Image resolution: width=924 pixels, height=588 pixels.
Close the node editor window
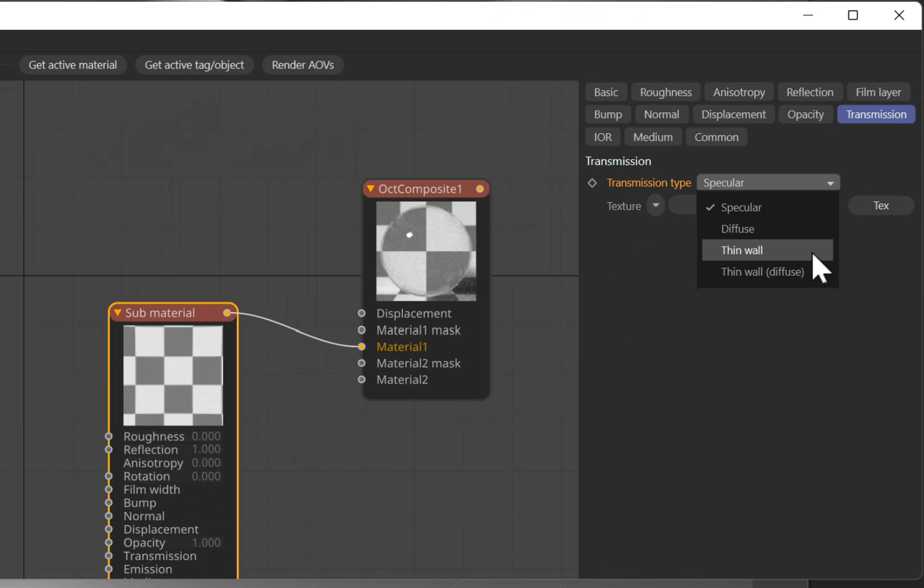pos(899,15)
